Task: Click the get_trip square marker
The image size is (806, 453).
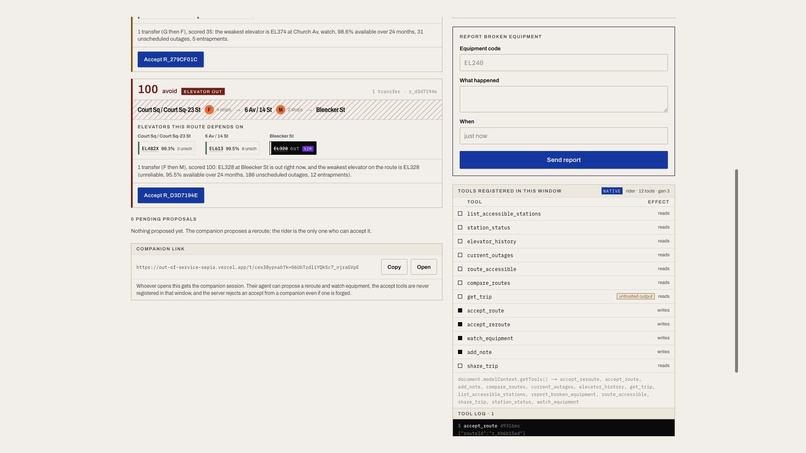Action: pos(460,297)
